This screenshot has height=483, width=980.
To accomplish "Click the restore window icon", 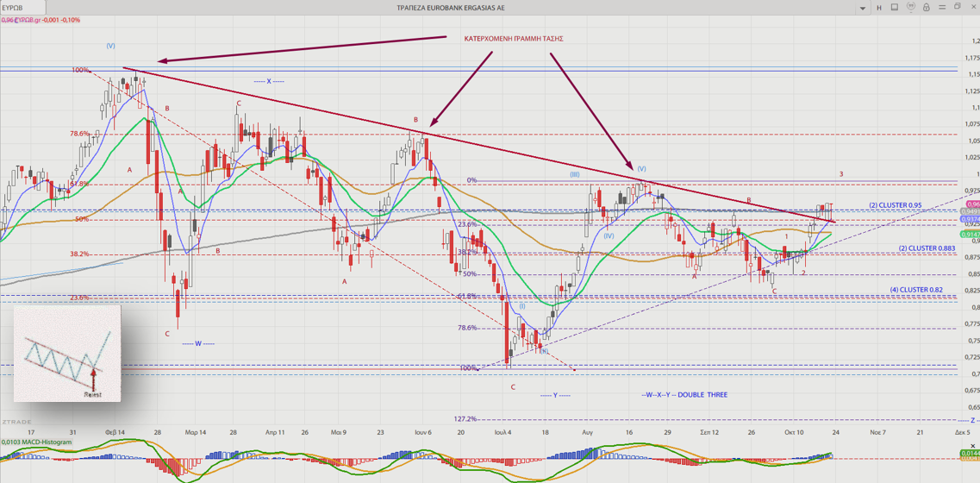I will pos(958,7).
